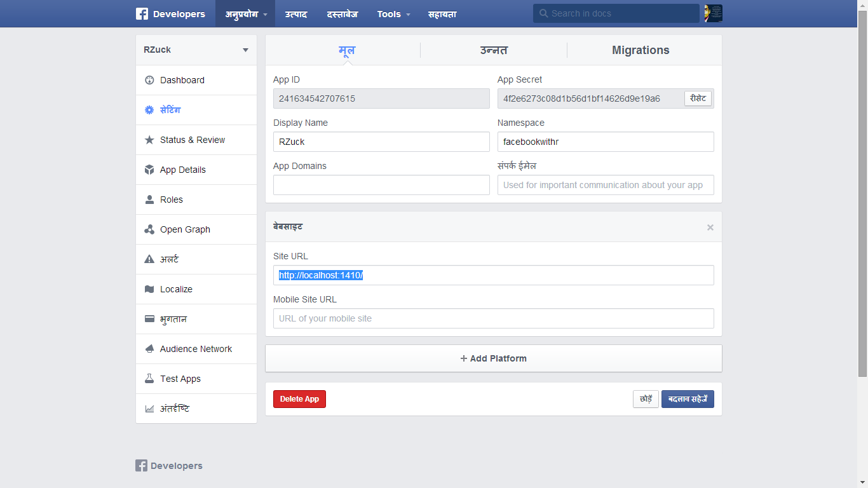Expand the अनुप्रयोग dropdown in top bar
The image size is (868, 488).
245,14
